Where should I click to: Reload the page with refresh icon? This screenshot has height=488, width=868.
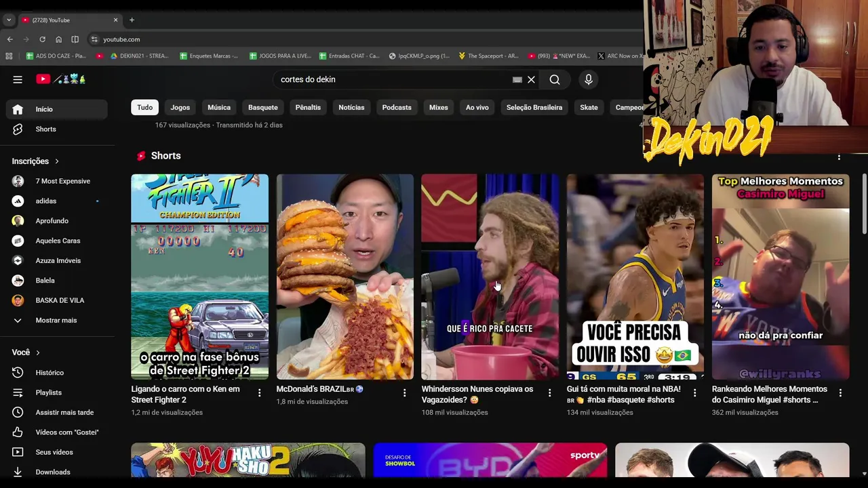click(x=42, y=39)
